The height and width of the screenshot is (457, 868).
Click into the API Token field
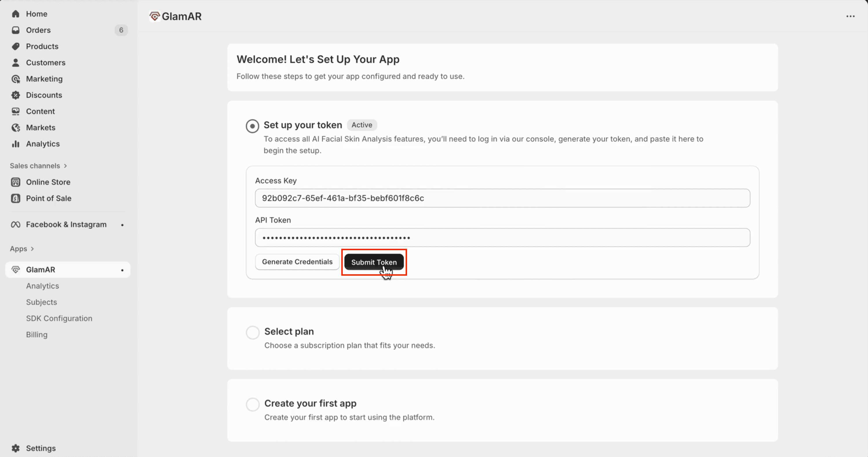point(502,238)
